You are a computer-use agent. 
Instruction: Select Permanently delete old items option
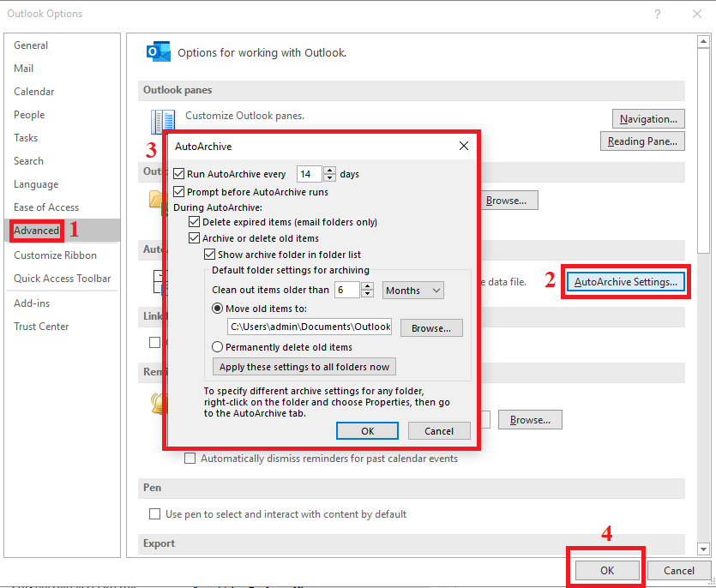tap(218, 347)
